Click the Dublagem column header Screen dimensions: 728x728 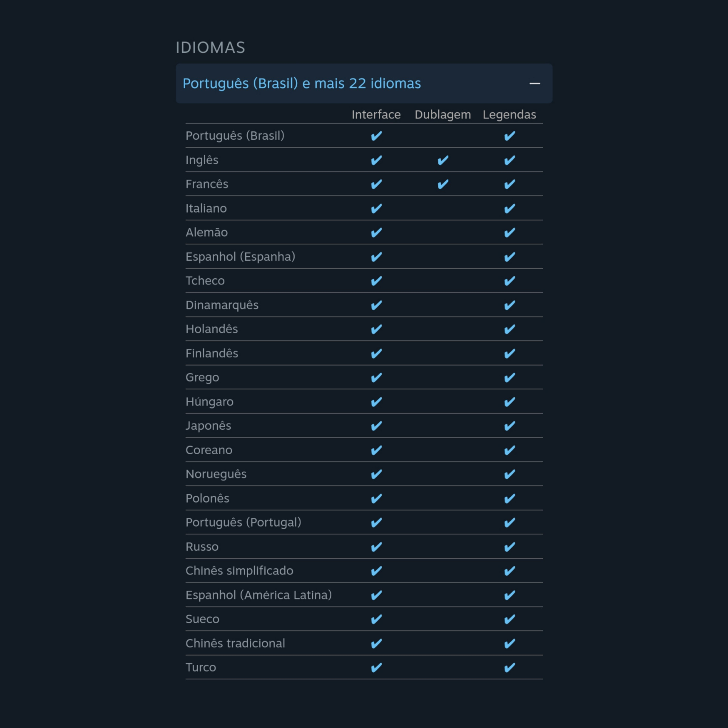coord(442,115)
